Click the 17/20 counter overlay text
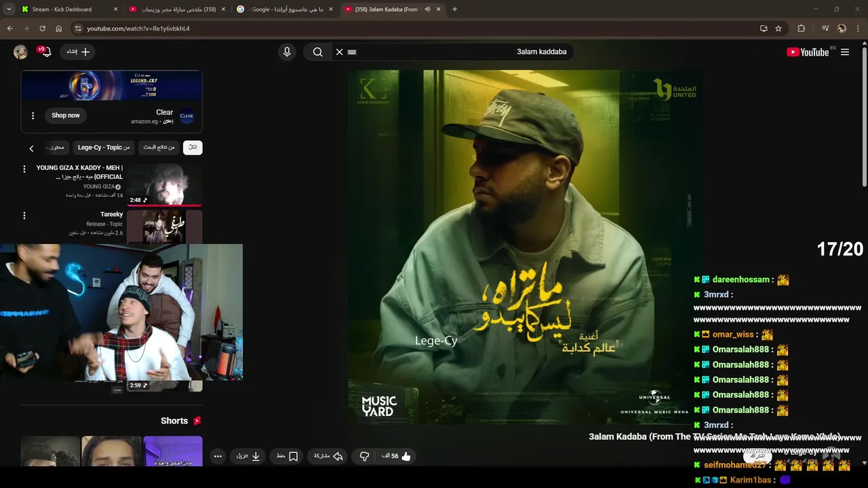This screenshot has height=488, width=868. click(x=840, y=249)
